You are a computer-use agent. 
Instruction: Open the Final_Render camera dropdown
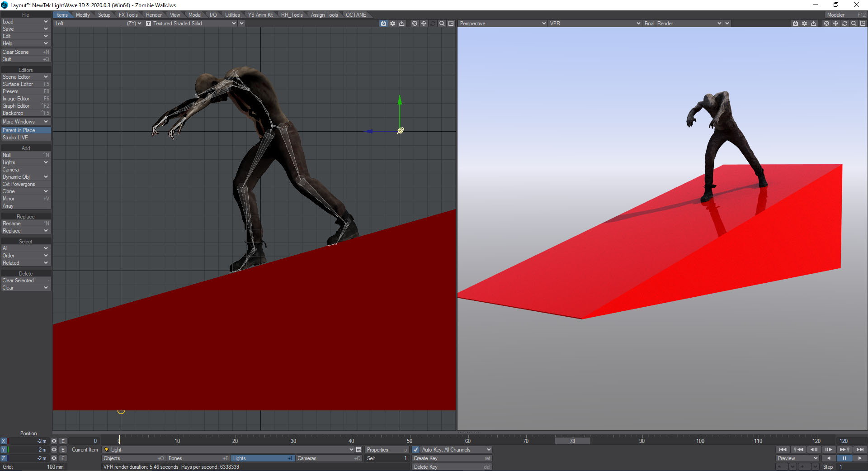click(683, 23)
